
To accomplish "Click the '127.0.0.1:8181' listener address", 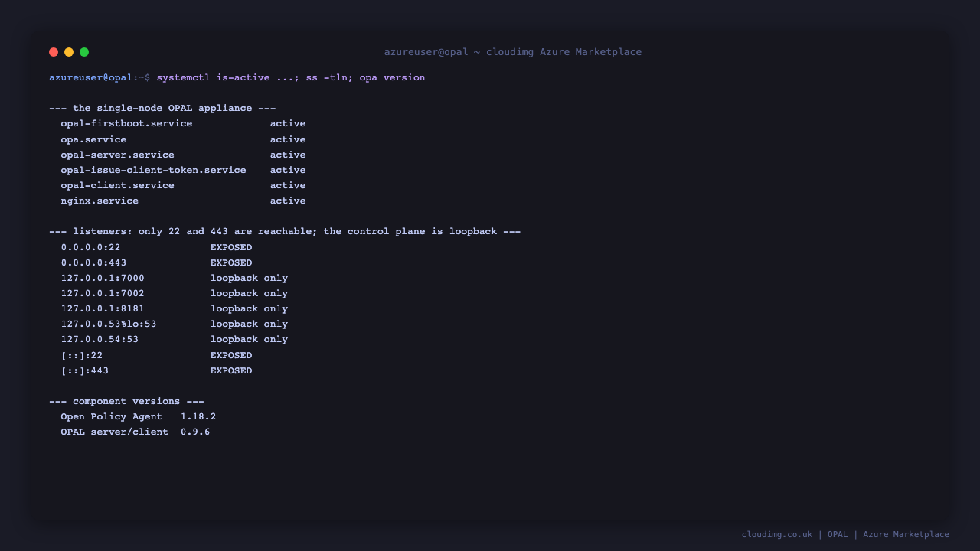I will tap(103, 308).
